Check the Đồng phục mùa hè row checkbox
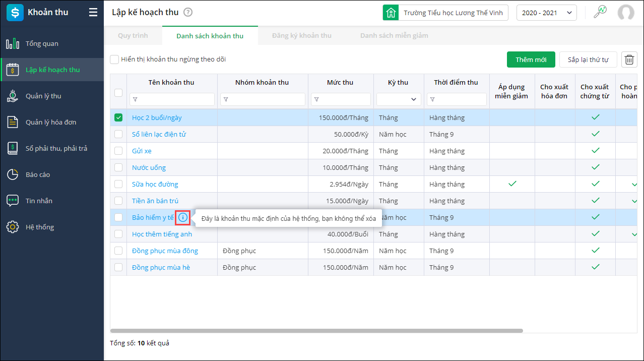The height and width of the screenshot is (361, 644). 118,267
